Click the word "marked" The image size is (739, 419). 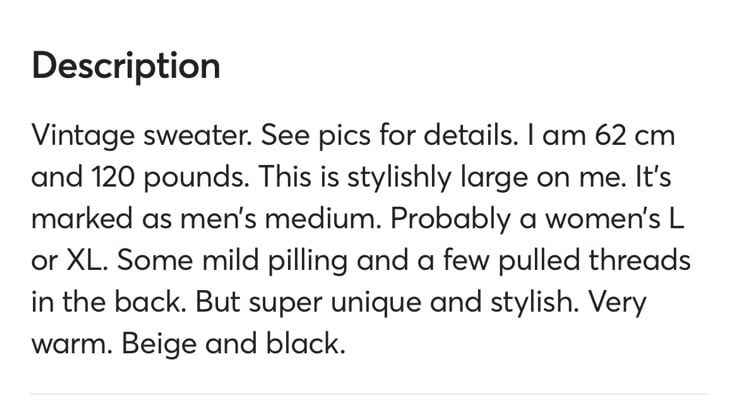82,219
